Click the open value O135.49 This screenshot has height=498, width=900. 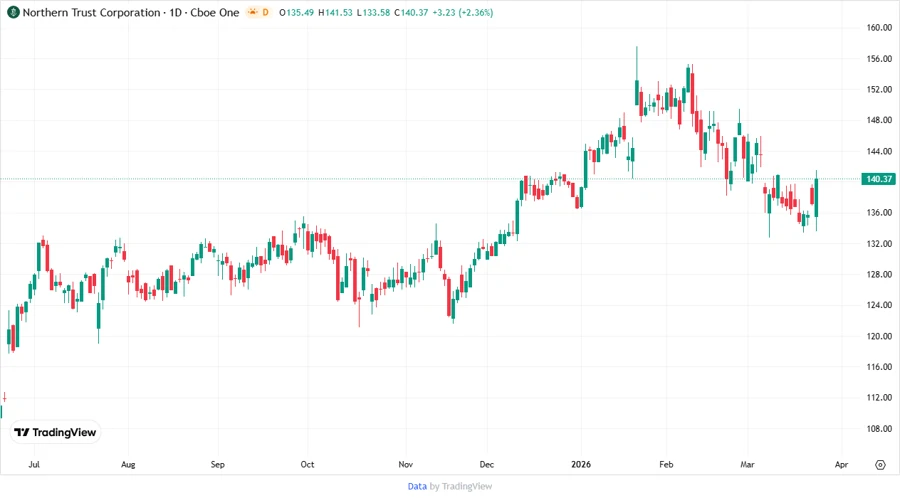(296, 13)
